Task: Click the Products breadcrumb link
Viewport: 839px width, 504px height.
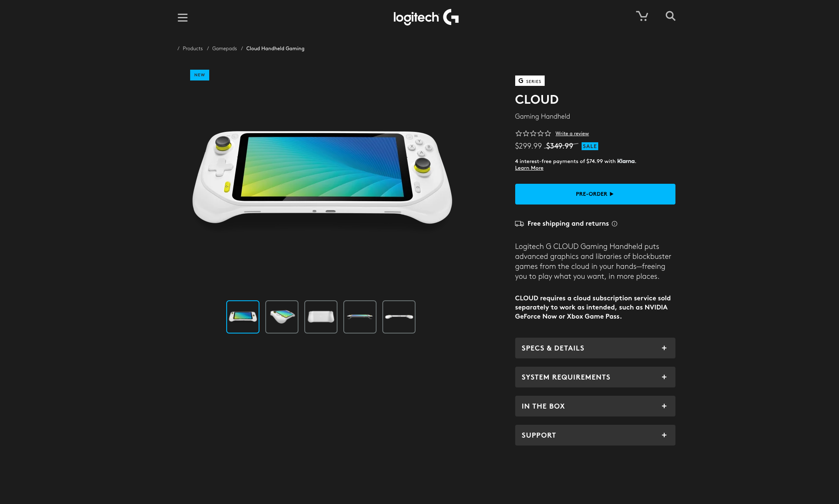Action: [x=193, y=49]
